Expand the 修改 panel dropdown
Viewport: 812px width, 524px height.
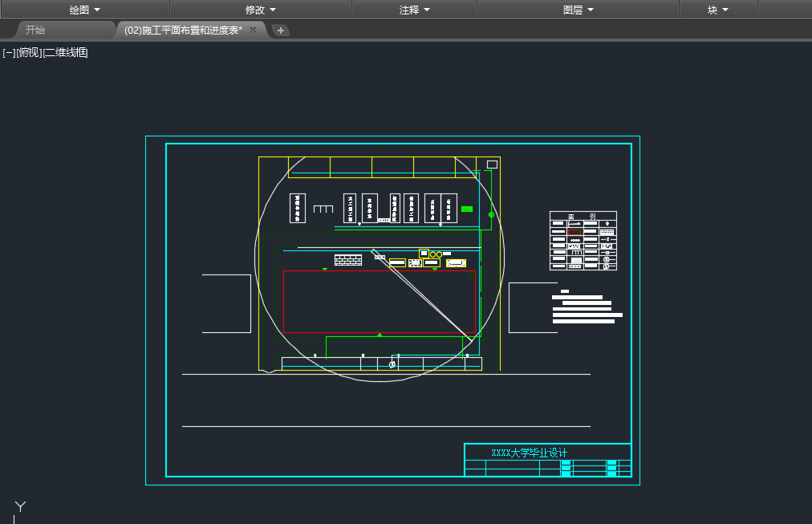coord(261,10)
